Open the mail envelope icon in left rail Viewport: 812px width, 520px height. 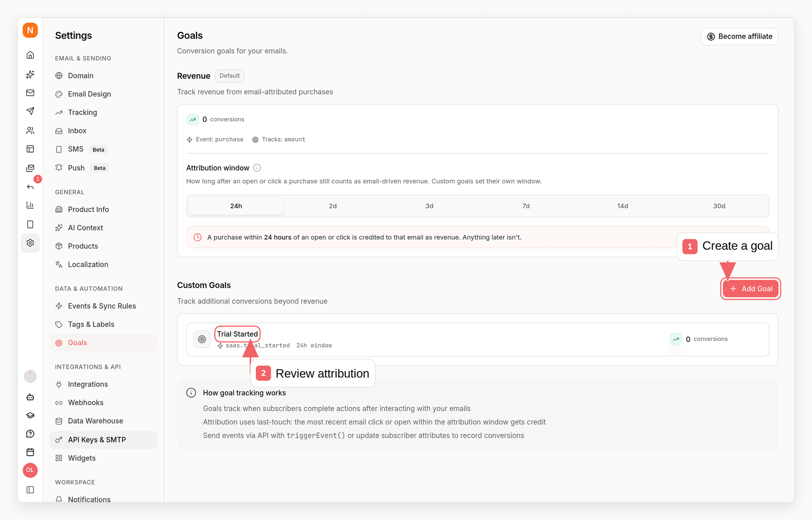point(30,93)
